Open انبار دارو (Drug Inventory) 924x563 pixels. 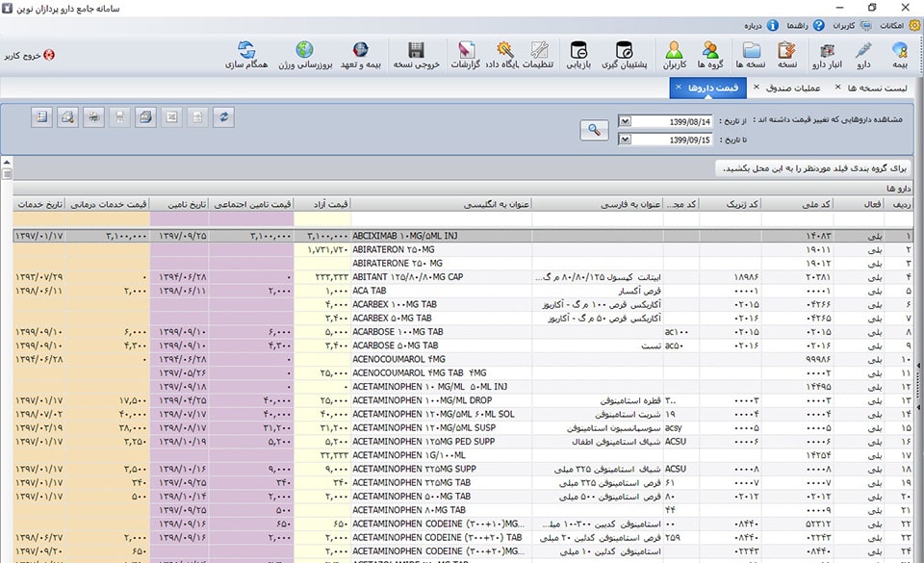tap(826, 55)
